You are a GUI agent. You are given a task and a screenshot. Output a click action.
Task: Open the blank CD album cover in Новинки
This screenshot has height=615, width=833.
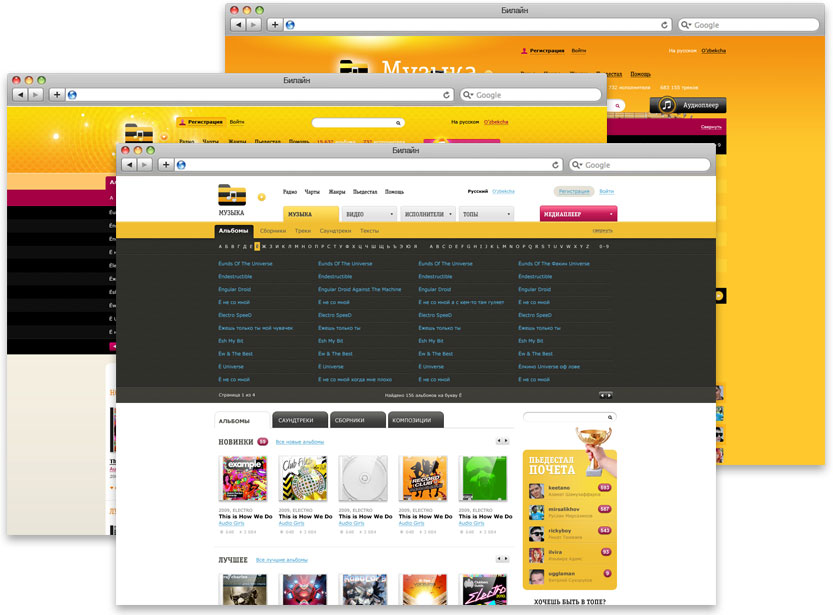click(364, 479)
